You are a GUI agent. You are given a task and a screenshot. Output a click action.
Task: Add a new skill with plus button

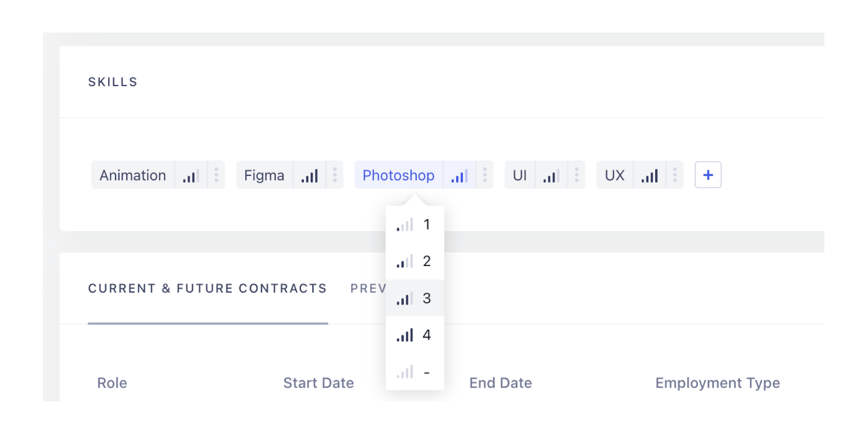point(708,175)
